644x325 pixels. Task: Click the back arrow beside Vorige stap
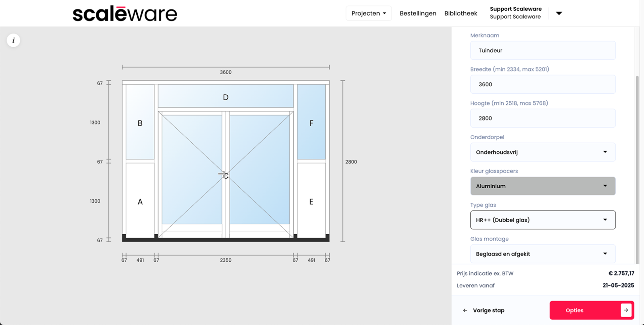pyautogui.click(x=465, y=310)
